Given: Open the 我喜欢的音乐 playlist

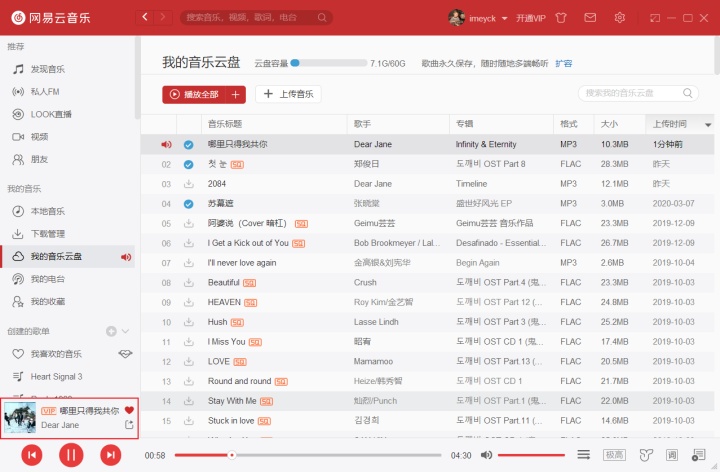Looking at the screenshot, I should 56,354.
